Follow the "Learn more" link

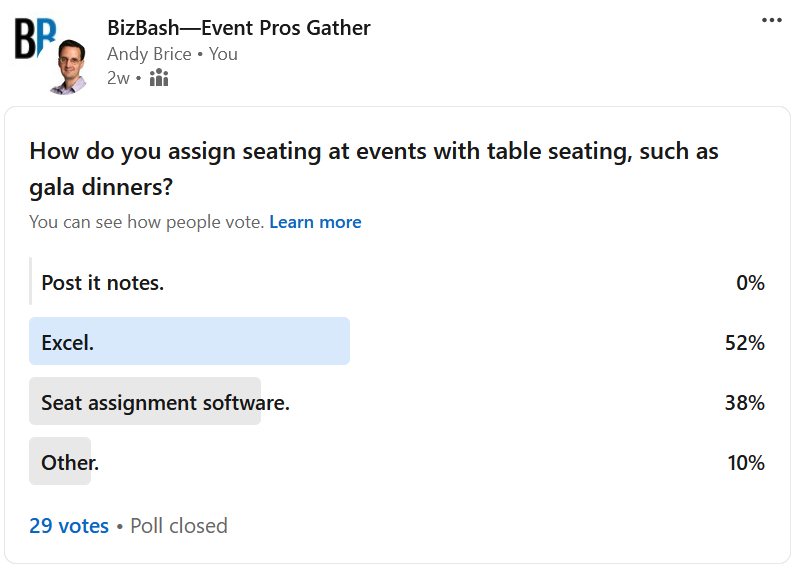315,222
